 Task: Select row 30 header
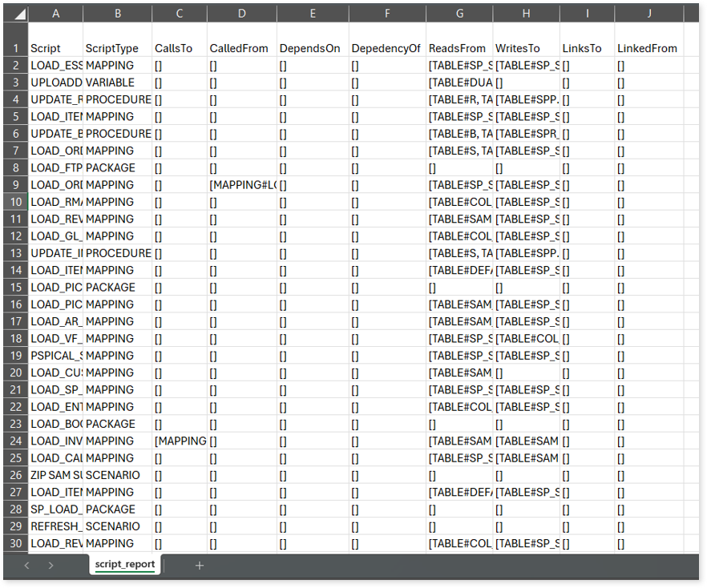point(14,543)
